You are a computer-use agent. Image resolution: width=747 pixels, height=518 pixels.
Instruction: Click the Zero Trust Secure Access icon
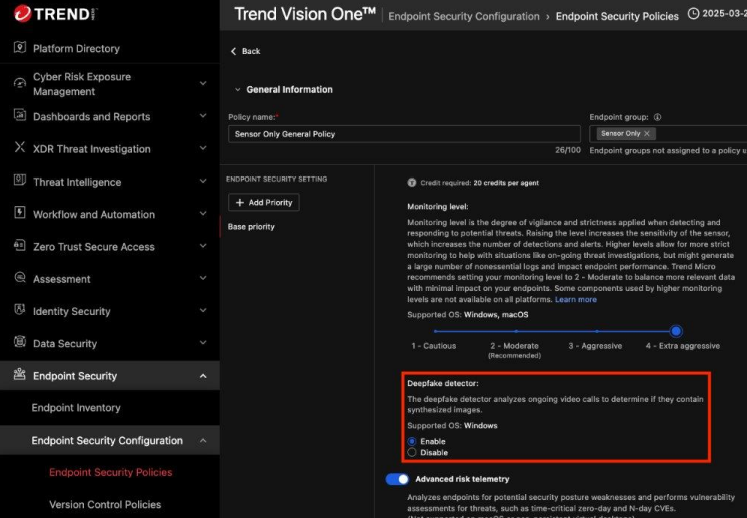[19, 246]
